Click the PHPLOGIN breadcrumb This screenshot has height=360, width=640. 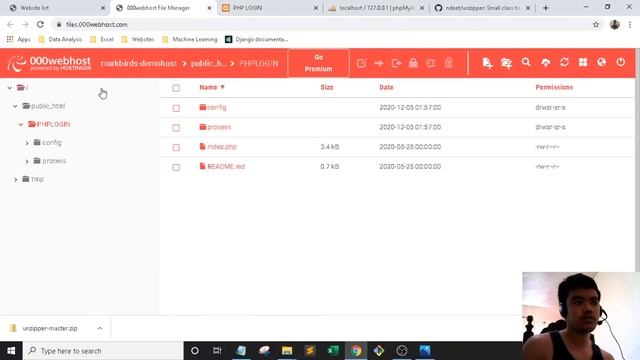pyautogui.click(x=258, y=63)
